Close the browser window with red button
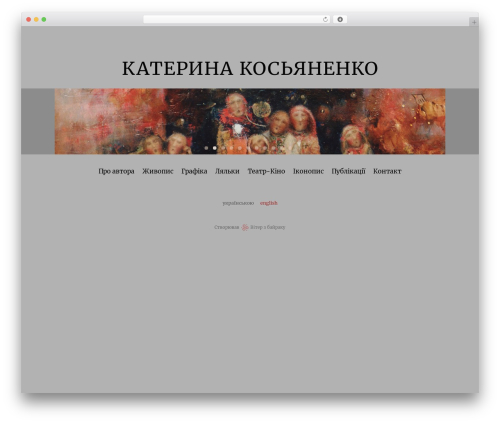The width and height of the screenshot is (500, 423). tap(29, 20)
